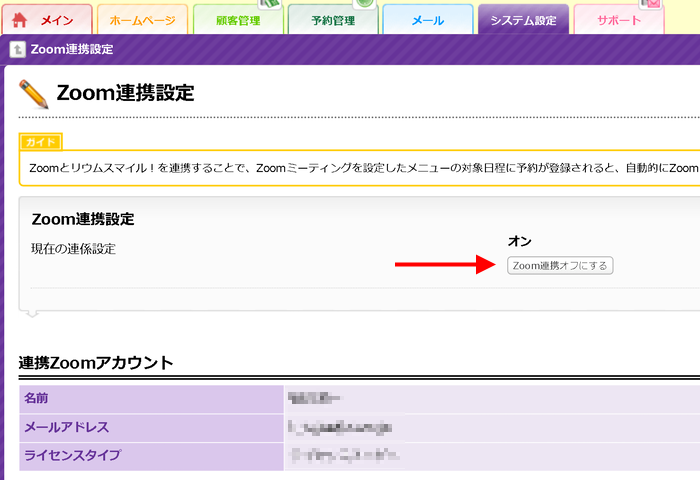Click the ガイド label

(41, 142)
